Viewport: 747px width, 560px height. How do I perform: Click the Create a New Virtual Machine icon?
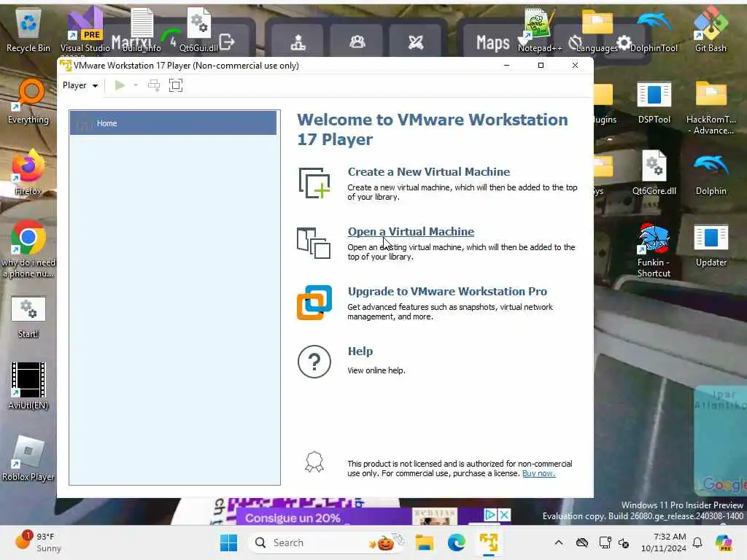(314, 183)
